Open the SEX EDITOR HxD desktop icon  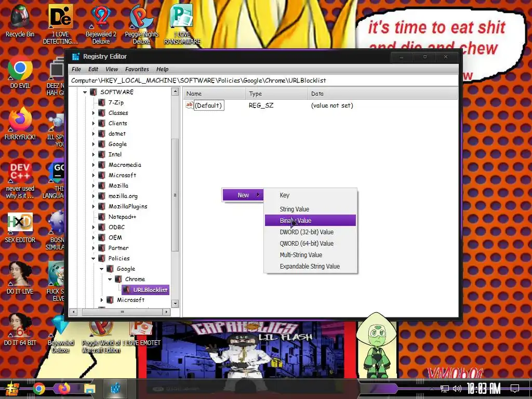click(20, 228)
